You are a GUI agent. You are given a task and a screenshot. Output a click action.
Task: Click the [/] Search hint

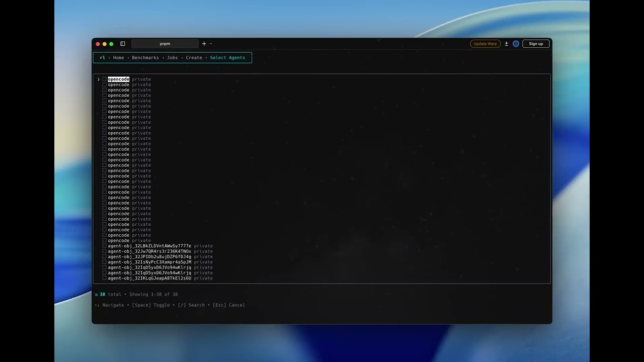point(191,305)
